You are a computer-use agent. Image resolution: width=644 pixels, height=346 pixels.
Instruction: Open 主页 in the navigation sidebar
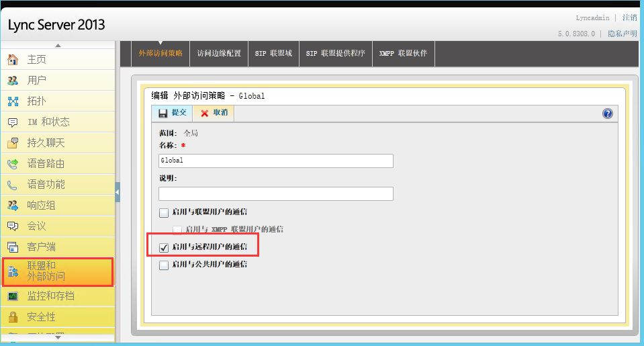[58, 60]
